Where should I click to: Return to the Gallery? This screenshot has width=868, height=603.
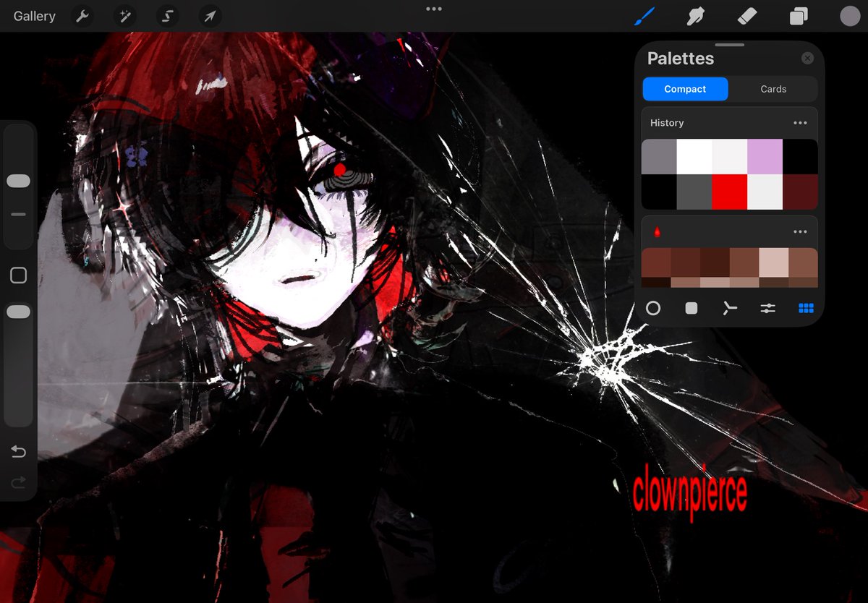[x=33, y=16]
